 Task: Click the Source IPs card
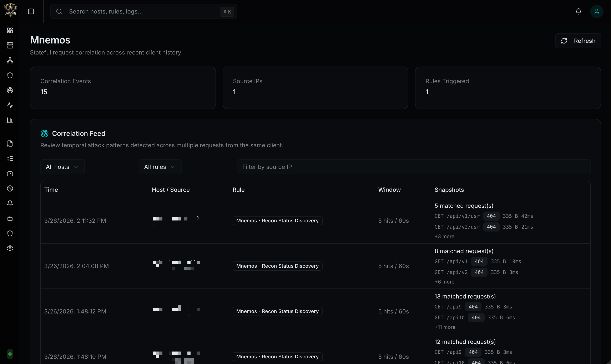pyautogui.click(x=315, y=88)
